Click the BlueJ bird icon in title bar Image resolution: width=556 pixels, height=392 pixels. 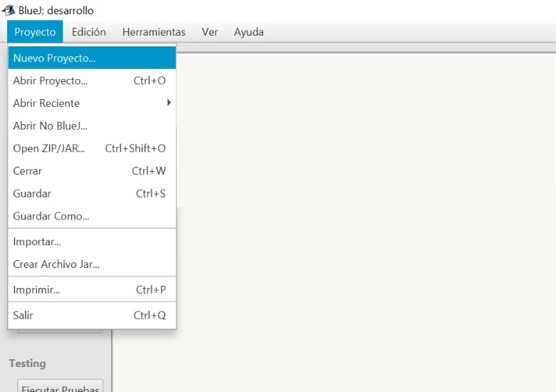pos(9,11)
